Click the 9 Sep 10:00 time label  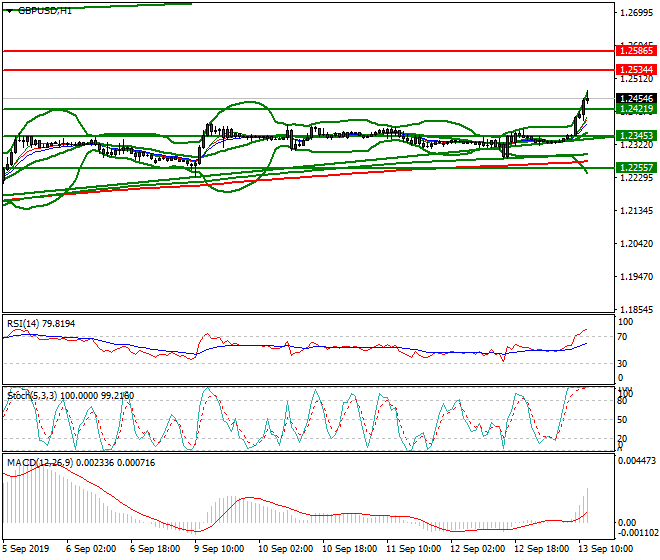point(221,549)
